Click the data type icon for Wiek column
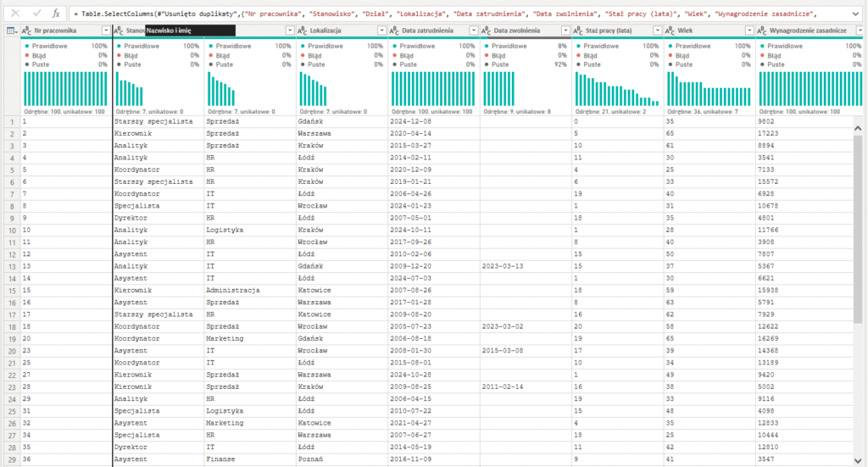Screen dimensions: 868x467 [x=671, y=31]
